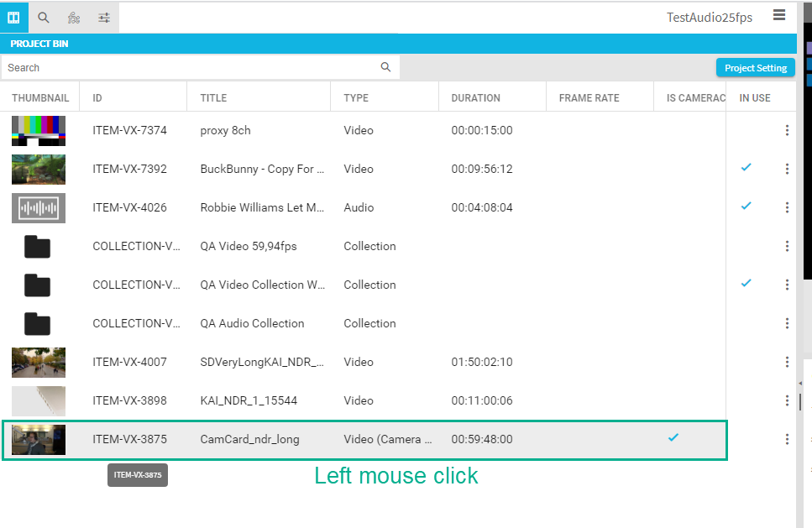
Task: Click the TestAudio25fps project title
Action: (710, 17)
